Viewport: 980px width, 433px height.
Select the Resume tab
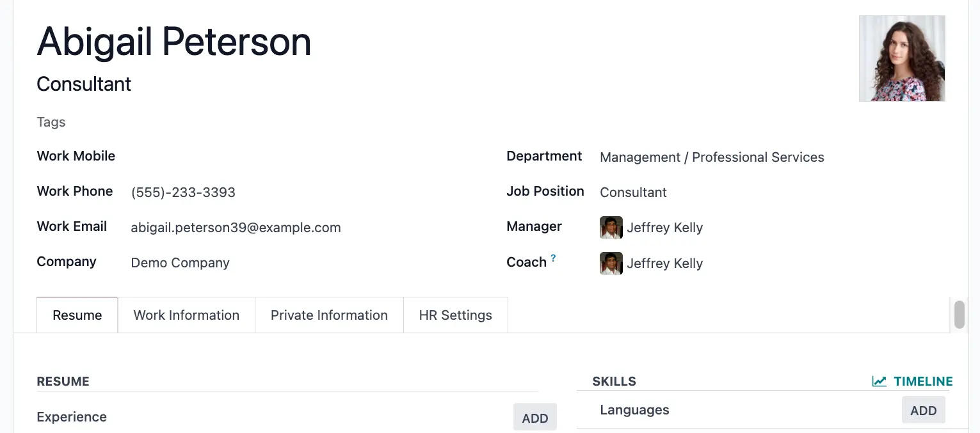coord(77,315)
